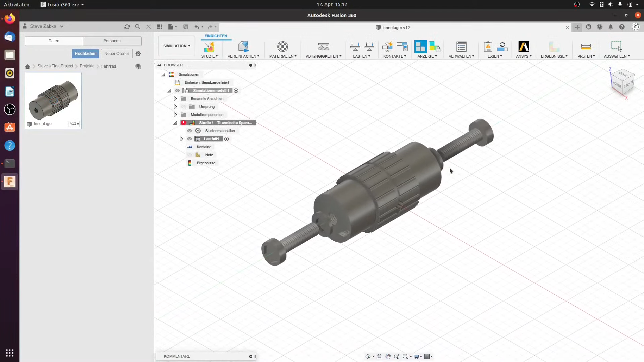Viewport: 644px width, 362px height.
Task: Click the Prüfen measure icon
Action: click(586, 47)
